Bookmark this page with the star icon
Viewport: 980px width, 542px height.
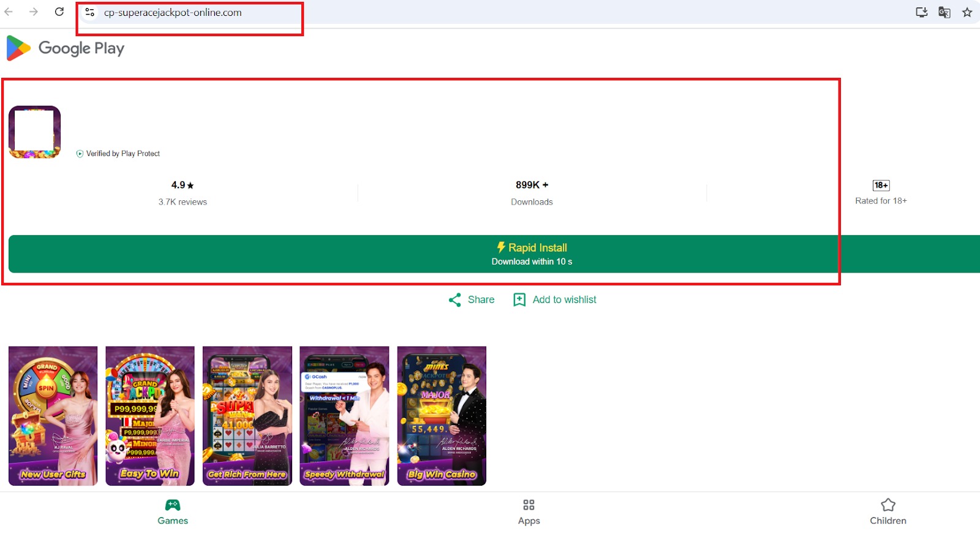click(x=967, y=12)
